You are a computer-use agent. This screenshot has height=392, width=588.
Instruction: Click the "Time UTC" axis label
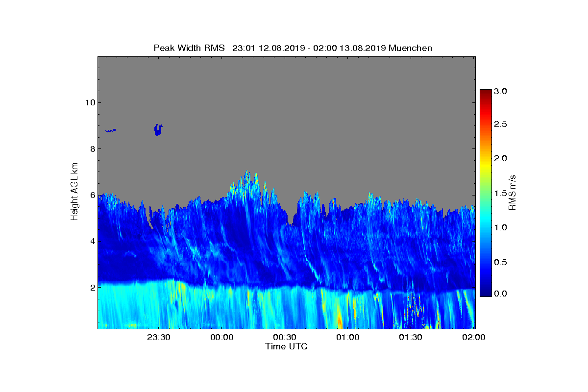coord(287,346)
